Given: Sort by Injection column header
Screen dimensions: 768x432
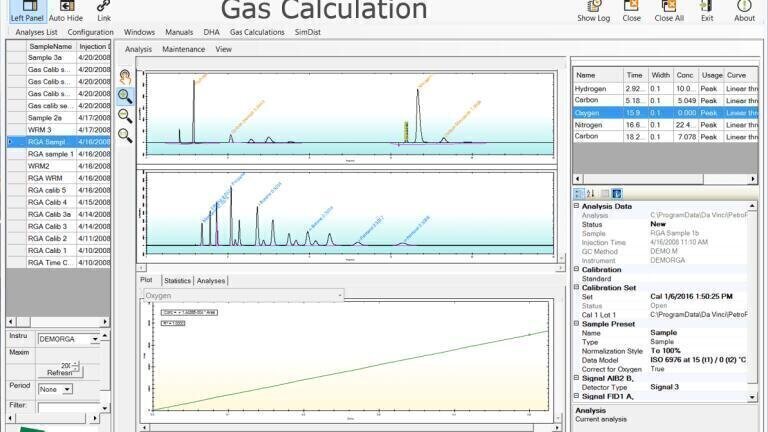Looking at the screenshot, I should (94, 46).
